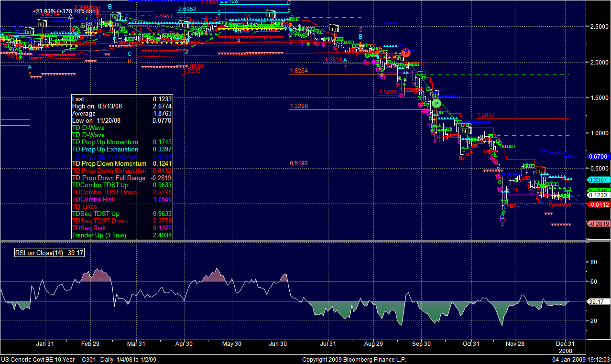Select TD Prop Up Exhaustion in the legend
The image size is (611, 364).
click(x=121, y=149)
